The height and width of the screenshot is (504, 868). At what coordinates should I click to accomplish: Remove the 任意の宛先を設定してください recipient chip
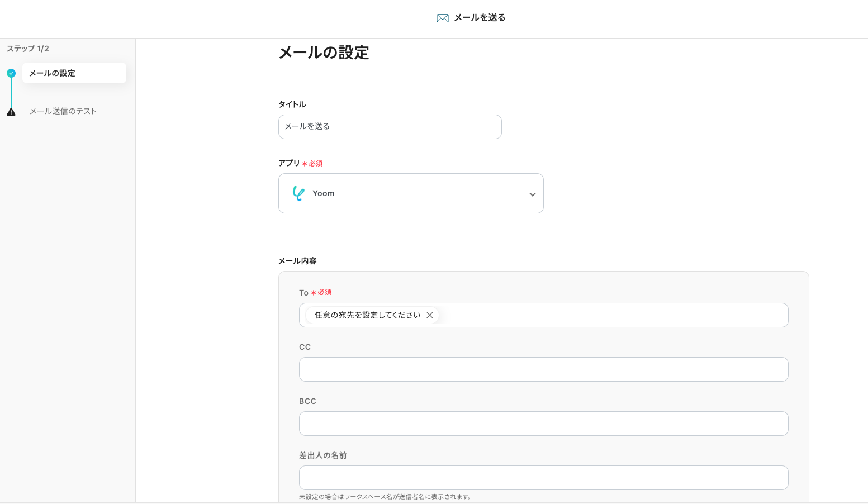pos(430,315)
